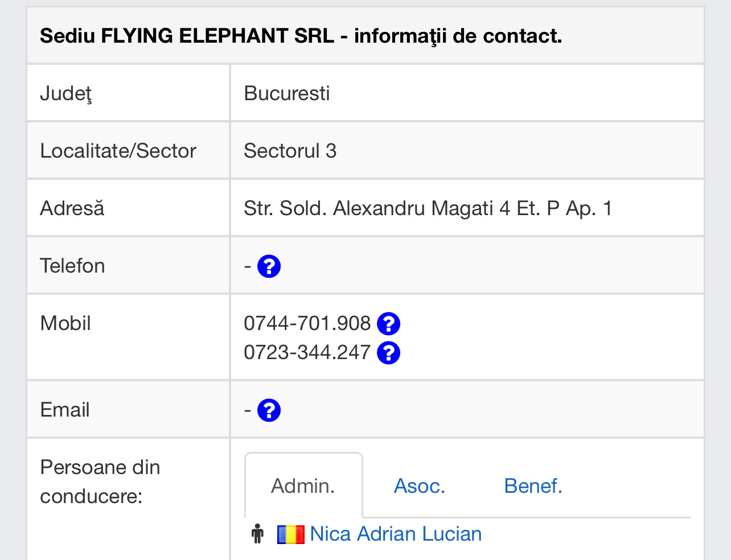The image size is (731, 560).
Task: Open the Benef. tab
Action: click(x=533, y=486)
